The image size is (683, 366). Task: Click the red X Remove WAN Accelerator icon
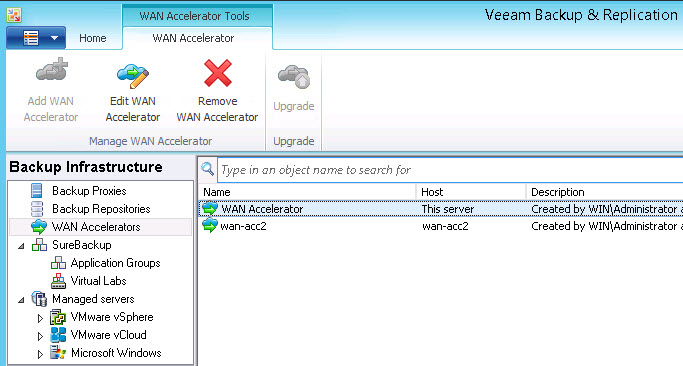coord(217,73)
